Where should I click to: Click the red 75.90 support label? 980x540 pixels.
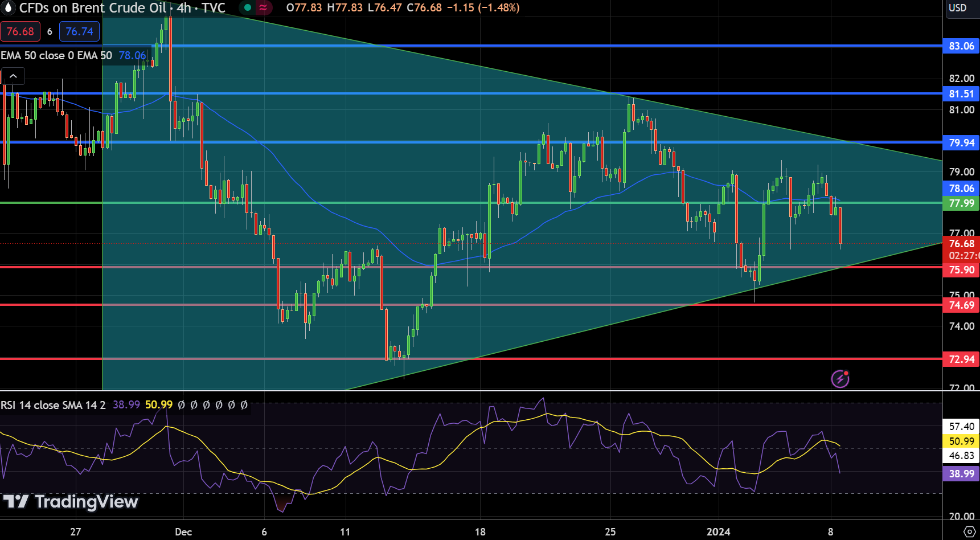[x=961, y=270]
